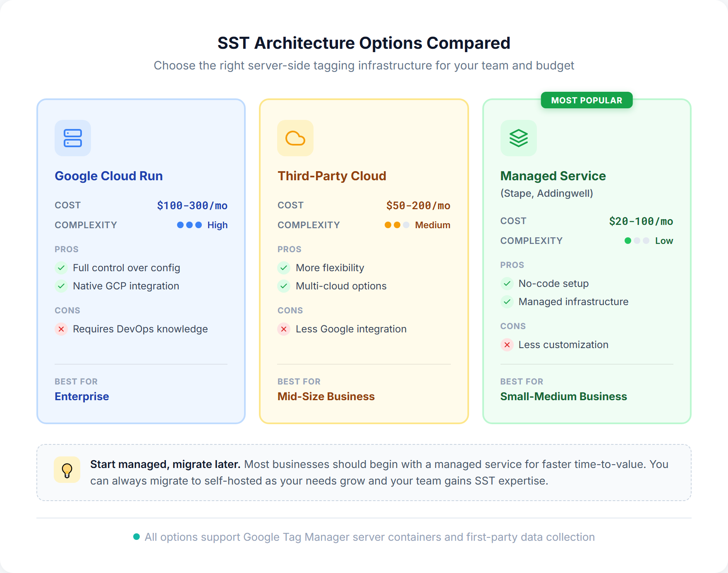
Task: Click the stacked layers icon on Managed Service card
Action: pyautogui.click(x=518, y=138)
